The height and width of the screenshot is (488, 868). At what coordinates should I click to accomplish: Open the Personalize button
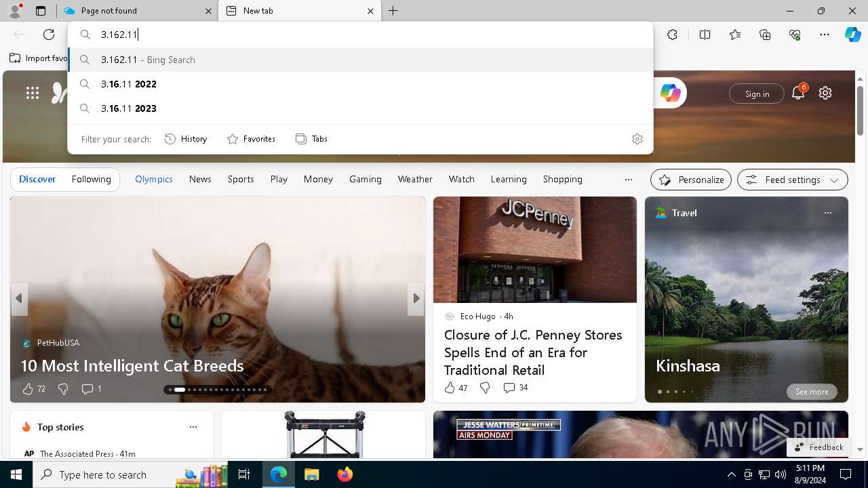[691, 180]
